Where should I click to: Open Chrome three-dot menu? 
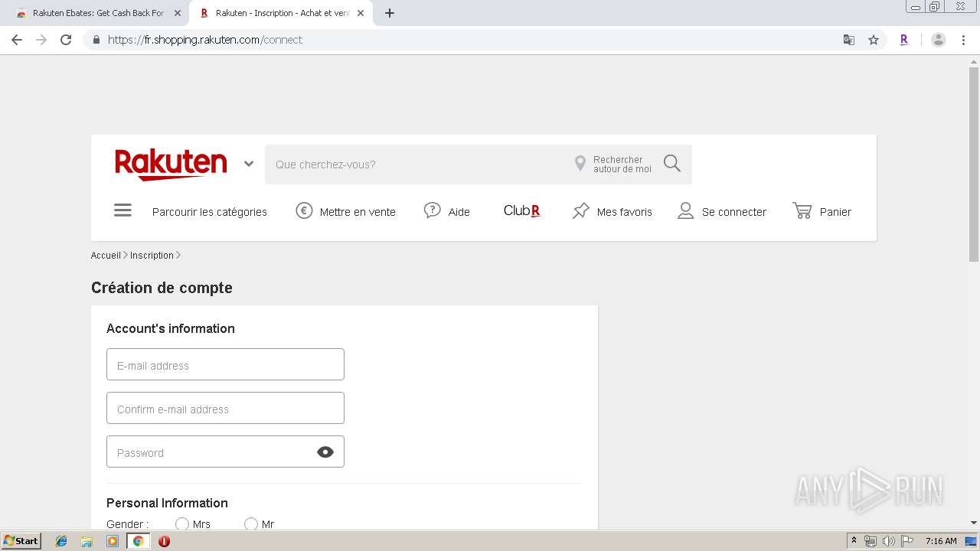point(964,40)
